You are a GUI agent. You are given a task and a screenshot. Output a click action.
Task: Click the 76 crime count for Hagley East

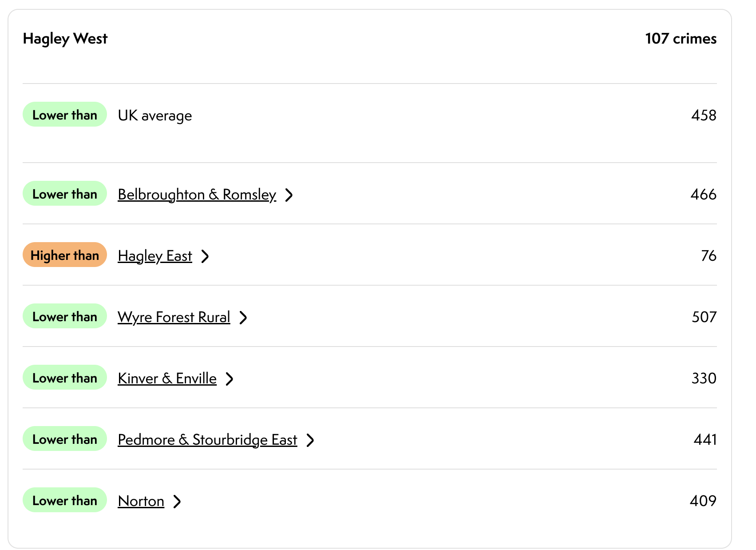(x=709, y=256)
